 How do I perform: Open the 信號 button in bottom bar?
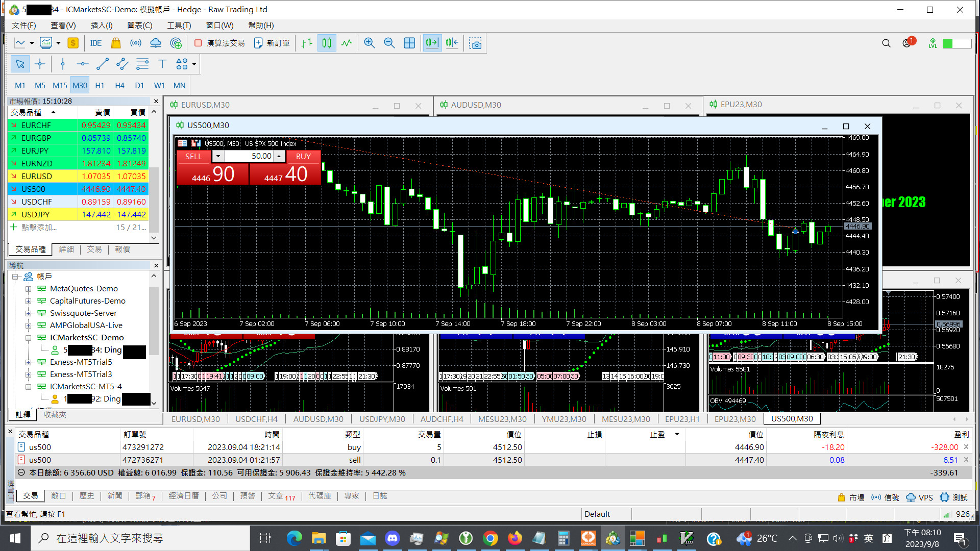(886, 497)
